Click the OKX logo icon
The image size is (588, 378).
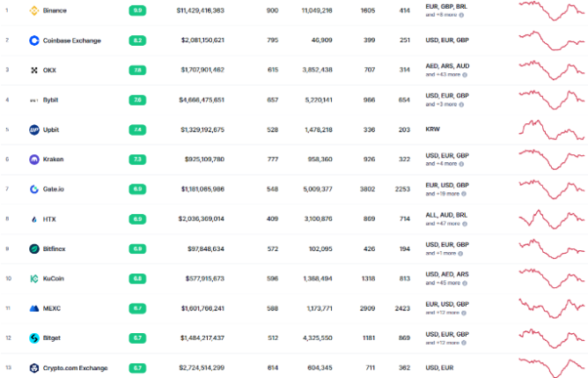34,70
